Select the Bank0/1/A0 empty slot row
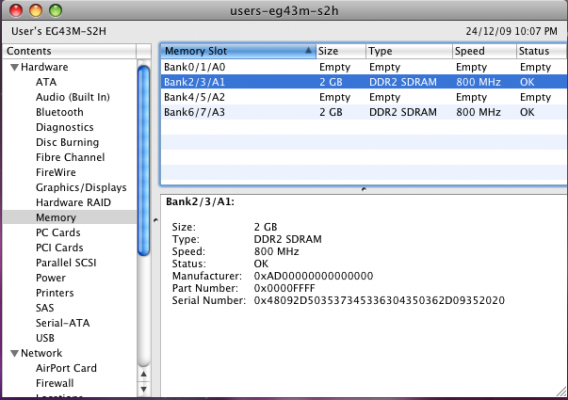 (364, 67)
